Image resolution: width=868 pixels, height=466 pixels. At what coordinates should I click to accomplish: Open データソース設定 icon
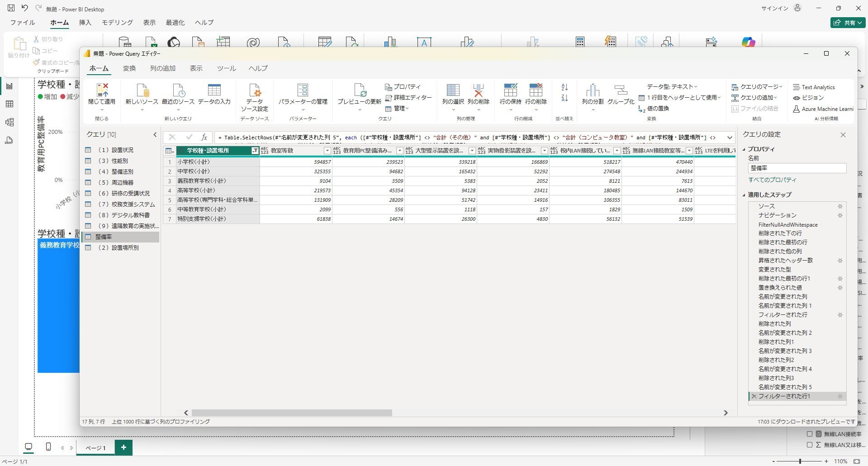pos(255,90)
